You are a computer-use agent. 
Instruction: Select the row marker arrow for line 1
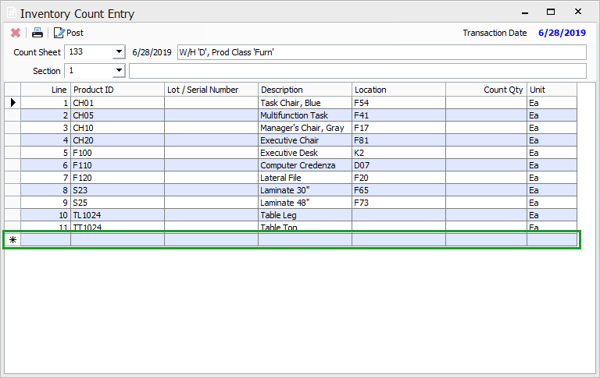(x=13, y=103)
